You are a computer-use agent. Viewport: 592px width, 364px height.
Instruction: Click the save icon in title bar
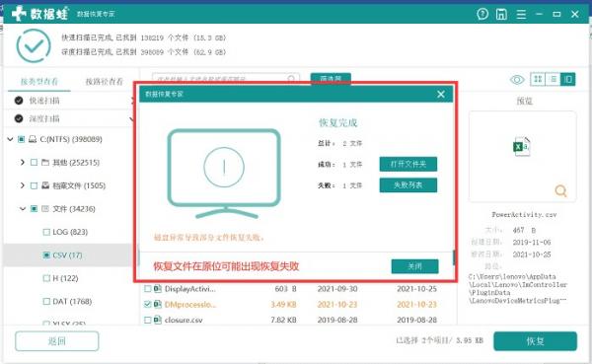coord(501,15)
